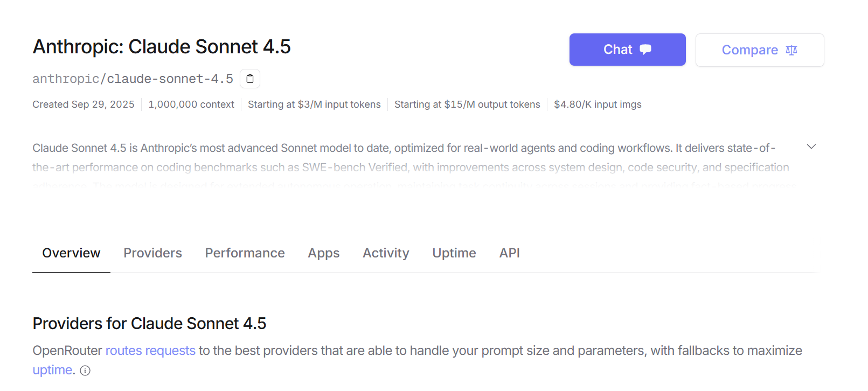Screen dimensions: 868x391
Task: Open Compare with the scales icon
Action: click(759, 50)
